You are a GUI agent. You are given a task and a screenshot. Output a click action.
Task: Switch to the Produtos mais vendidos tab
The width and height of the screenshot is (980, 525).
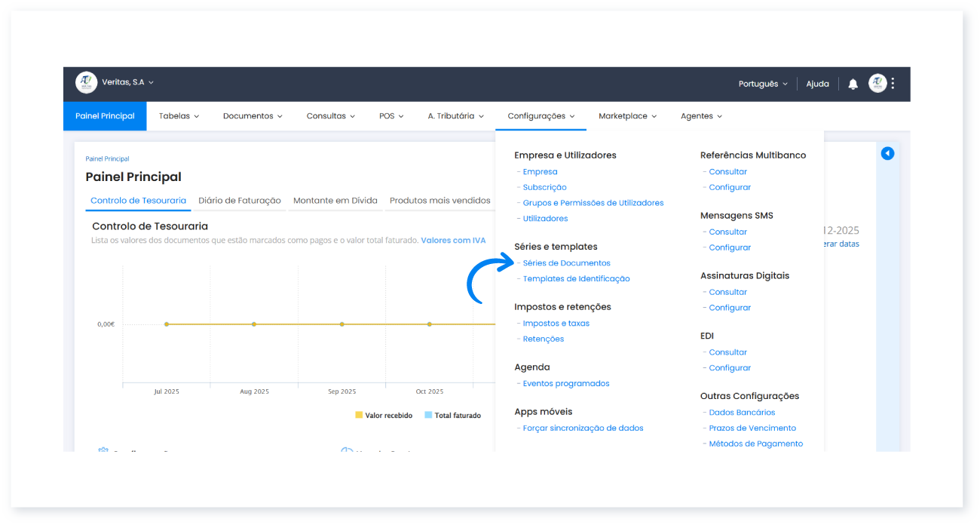click(440, 201)
